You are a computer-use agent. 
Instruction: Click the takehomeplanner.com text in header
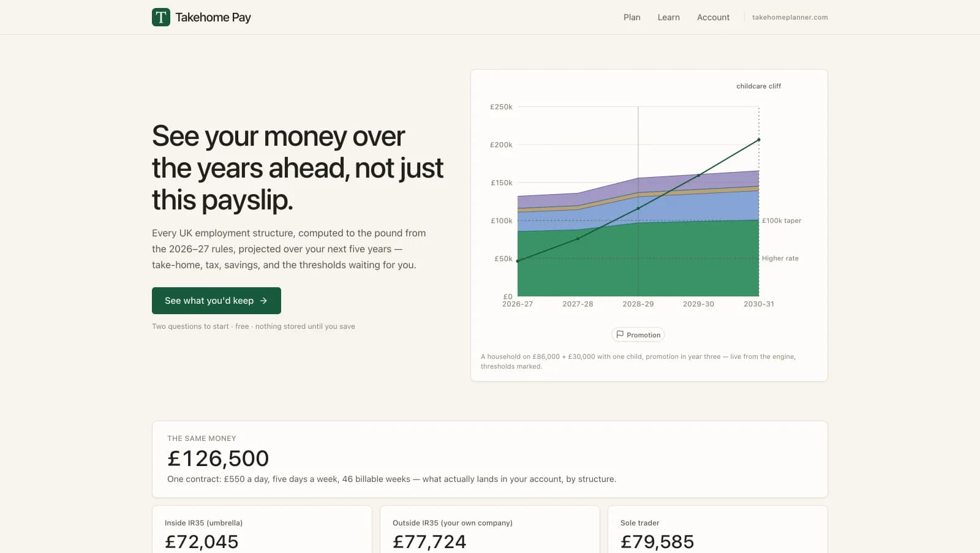pyautogui.click(x=790, y=17)
